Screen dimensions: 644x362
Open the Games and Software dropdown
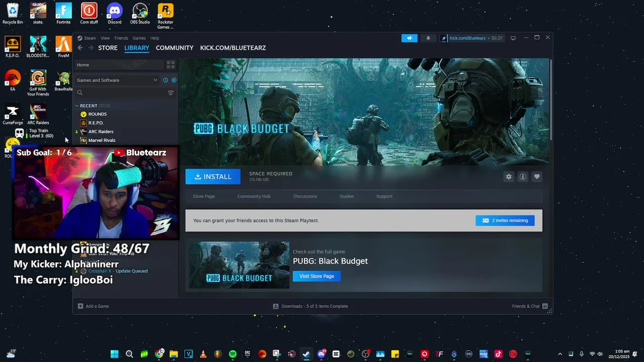click(117, 80)
